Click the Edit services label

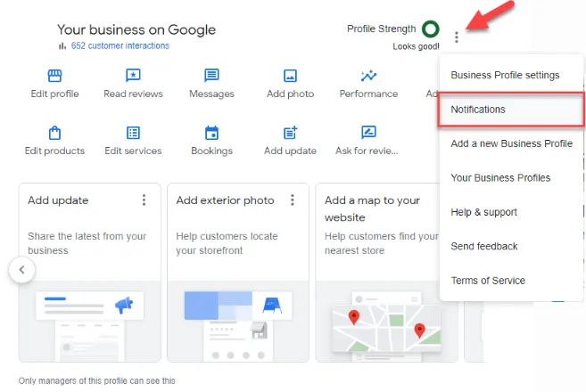point(133,151)
